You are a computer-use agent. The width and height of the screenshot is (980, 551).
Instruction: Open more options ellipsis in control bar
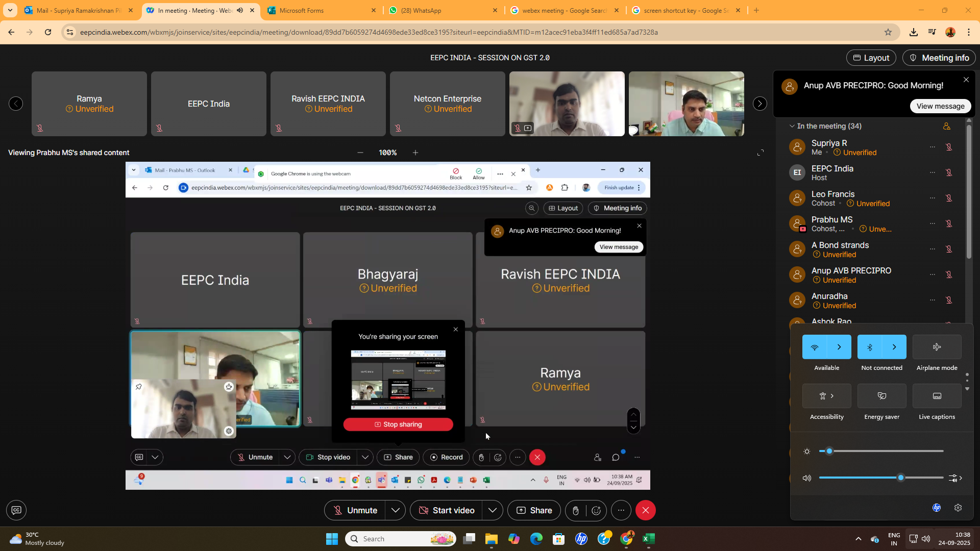point(621,511)
